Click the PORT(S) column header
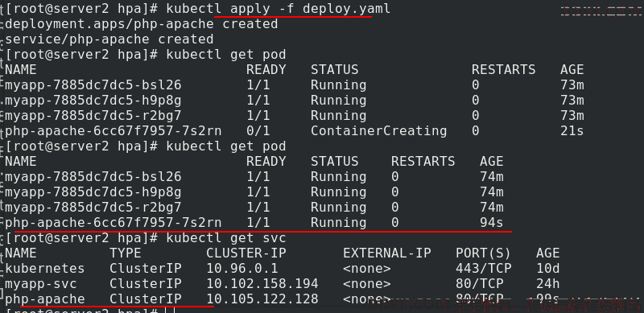The image size is (644, 313). (x=483, y=253)
